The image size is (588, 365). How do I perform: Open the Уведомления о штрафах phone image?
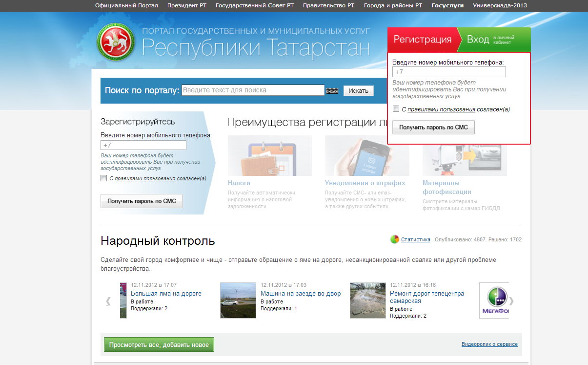click(x=367, y=155)
